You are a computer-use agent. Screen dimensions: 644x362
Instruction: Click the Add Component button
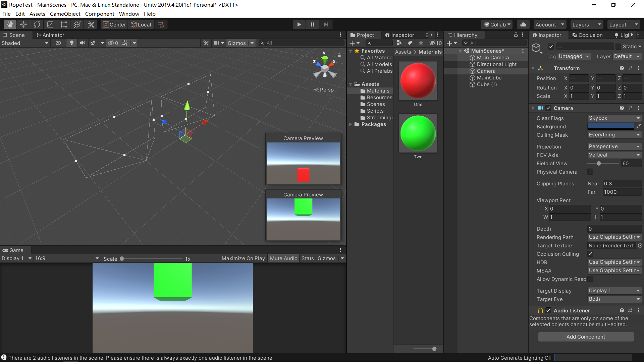(x=586, y=337)
